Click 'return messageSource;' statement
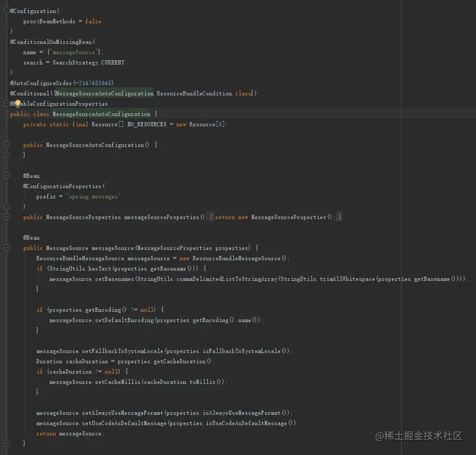476x455 pixels. [x=70, y=434]
